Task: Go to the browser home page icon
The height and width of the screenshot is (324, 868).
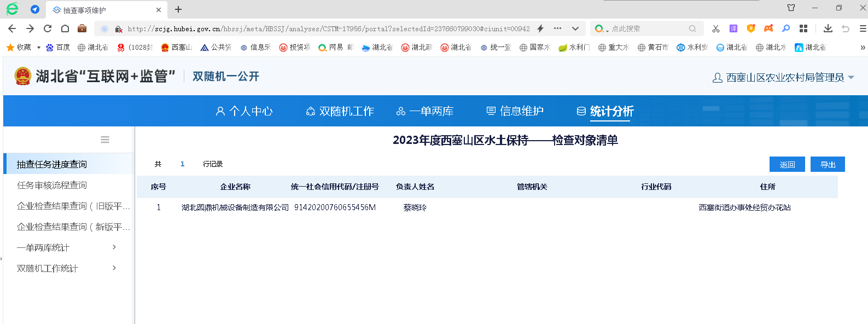Action: pos(65,28)
